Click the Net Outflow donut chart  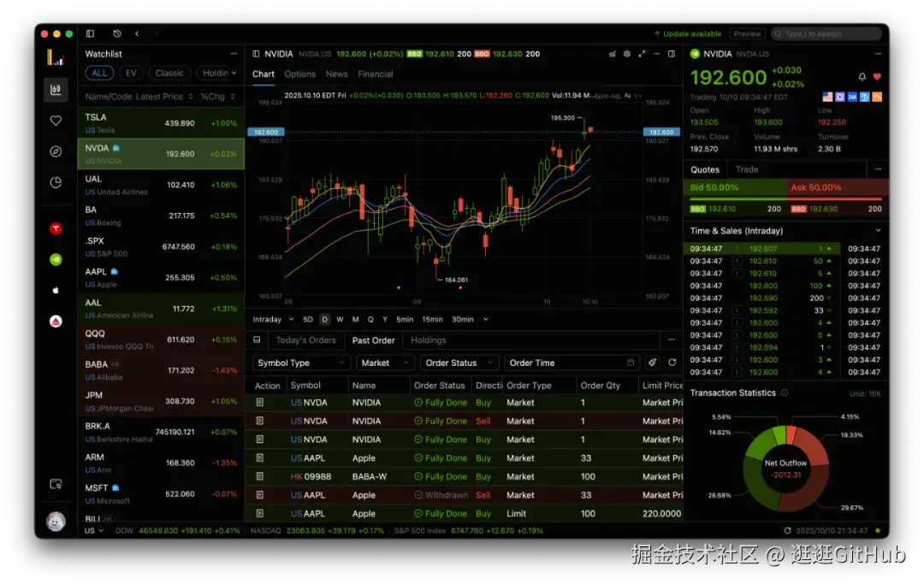pyautogui.click(x=786, y=468)
